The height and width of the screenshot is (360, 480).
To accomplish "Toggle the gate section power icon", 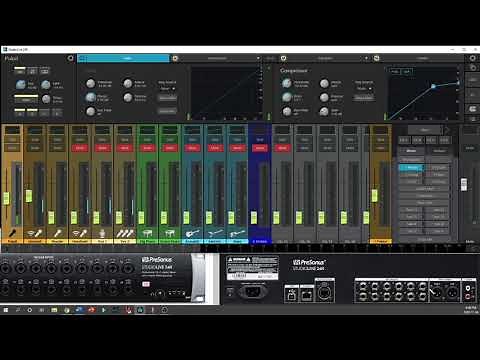I will pyautogui.click(x=175, y=58).
